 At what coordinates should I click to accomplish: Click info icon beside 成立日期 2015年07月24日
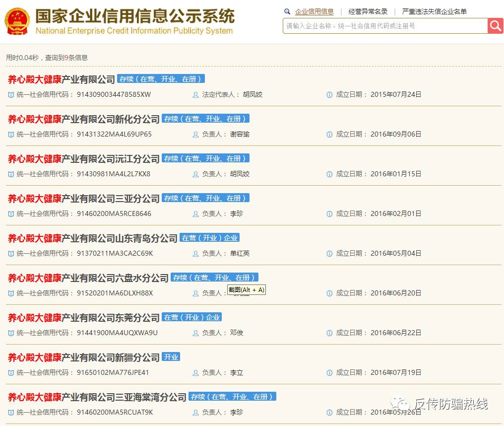[x=329, y=95]
